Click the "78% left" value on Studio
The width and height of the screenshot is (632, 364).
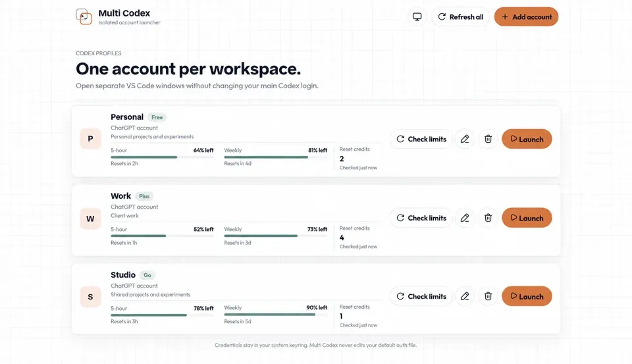coord(203,308)
